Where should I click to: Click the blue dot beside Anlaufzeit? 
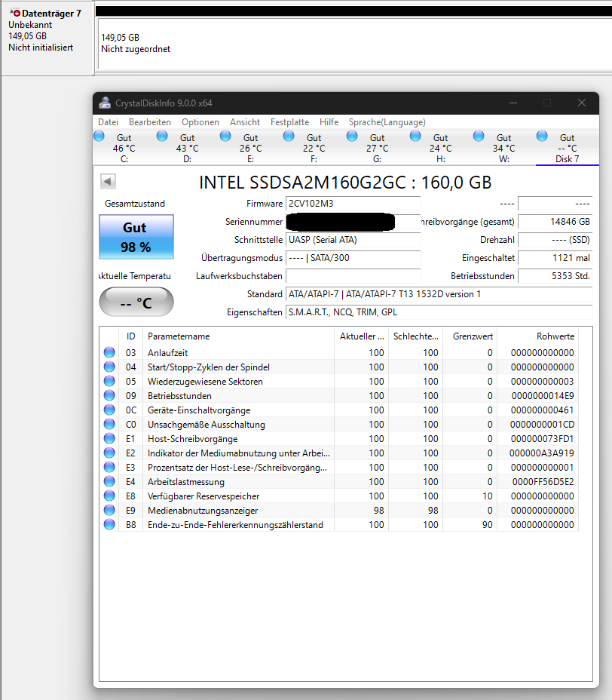pyautogui.click(x=109, y=352)
